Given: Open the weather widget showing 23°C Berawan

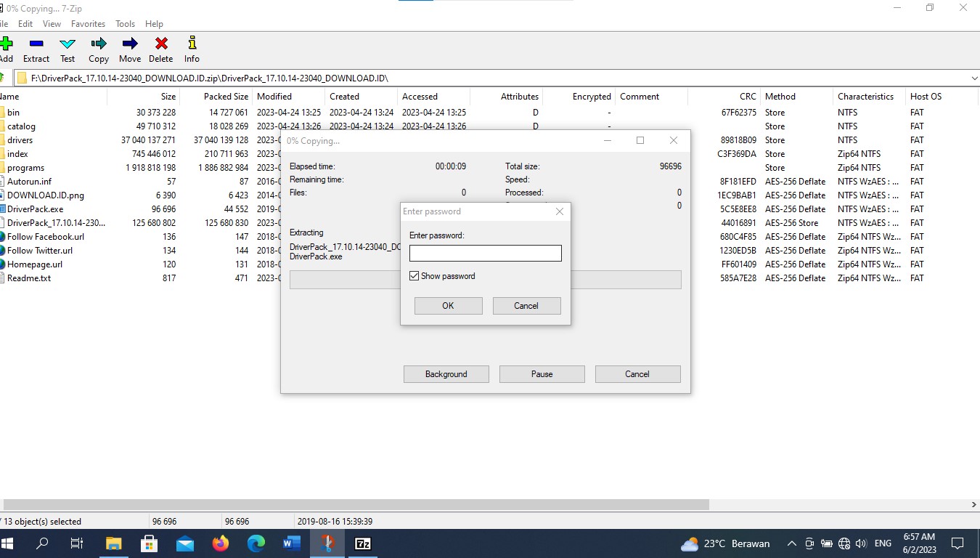Looking at the screenshot, I should (725, 543).
